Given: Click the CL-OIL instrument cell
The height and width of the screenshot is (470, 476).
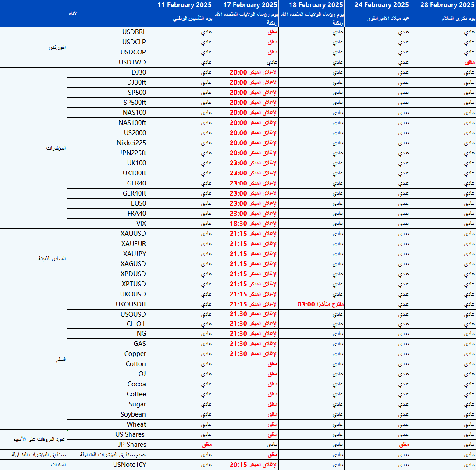Looking at the screenshot, I should [107, 324].
